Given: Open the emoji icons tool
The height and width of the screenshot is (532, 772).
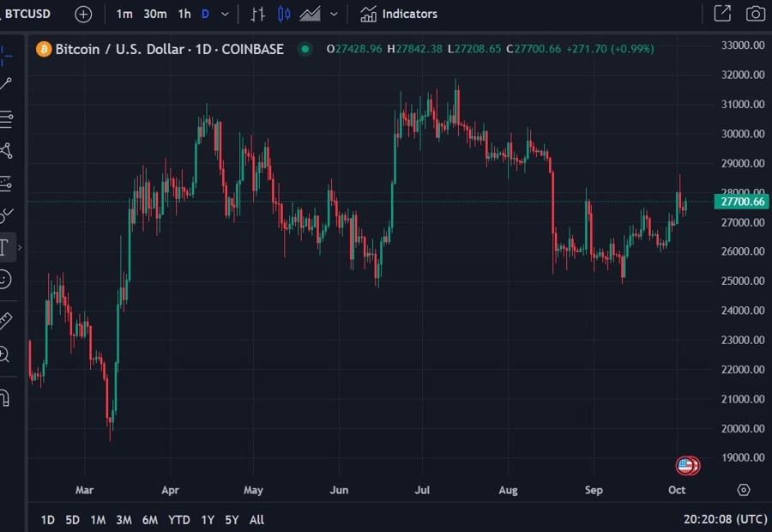Looking at the screenshot, I should coord(5,280).
